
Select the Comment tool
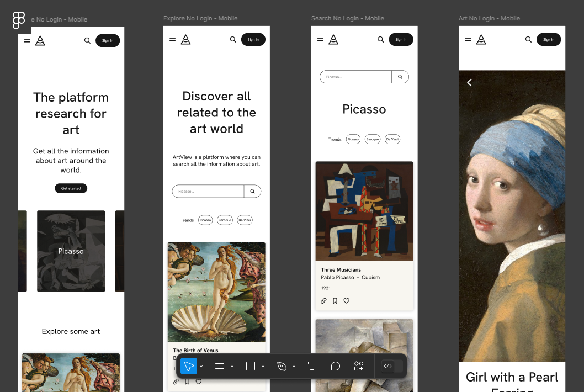(x=335, y=366)
